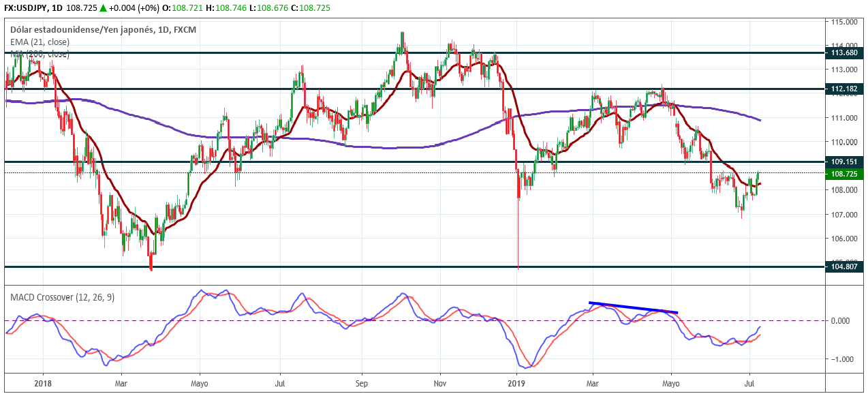The width and height of the screenshot is (868, 396).
Task: Click the MACD Crossover (12, 26, 9) label
Action: coord(61,297)
